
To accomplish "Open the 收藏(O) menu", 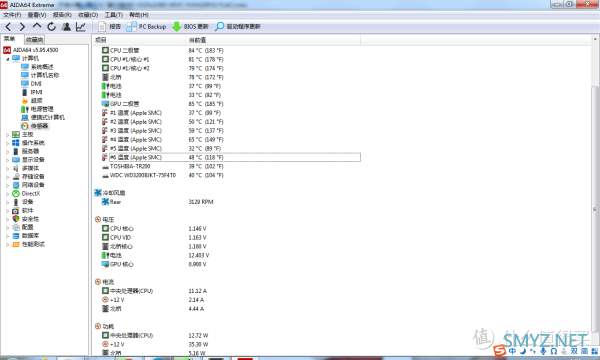I will pos(88,15).
